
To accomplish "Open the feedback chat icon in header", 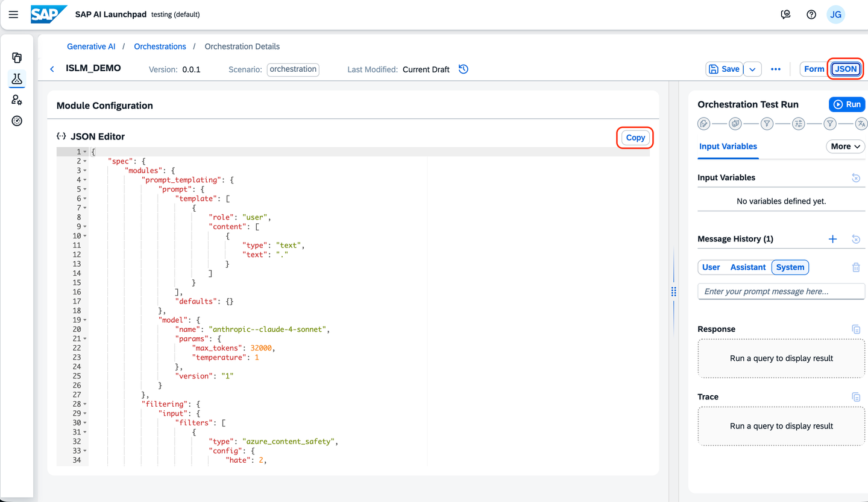I will [x=785, y=14].
